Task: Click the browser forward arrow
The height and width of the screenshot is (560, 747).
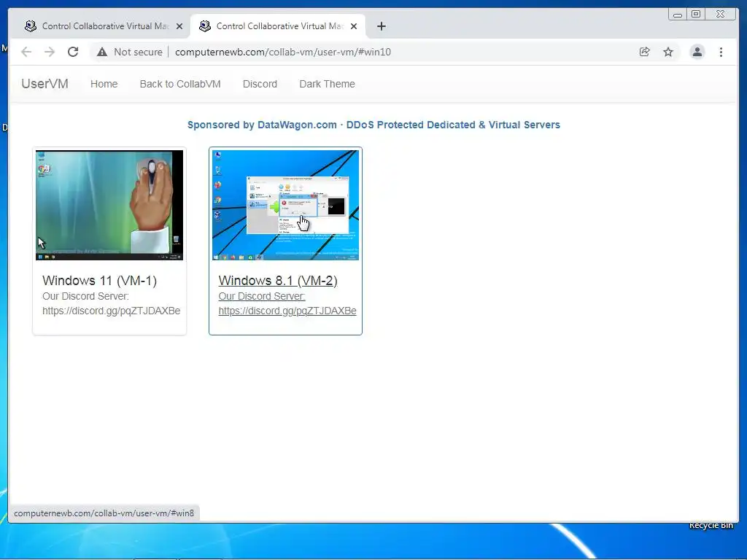Action: coord(50,52)
